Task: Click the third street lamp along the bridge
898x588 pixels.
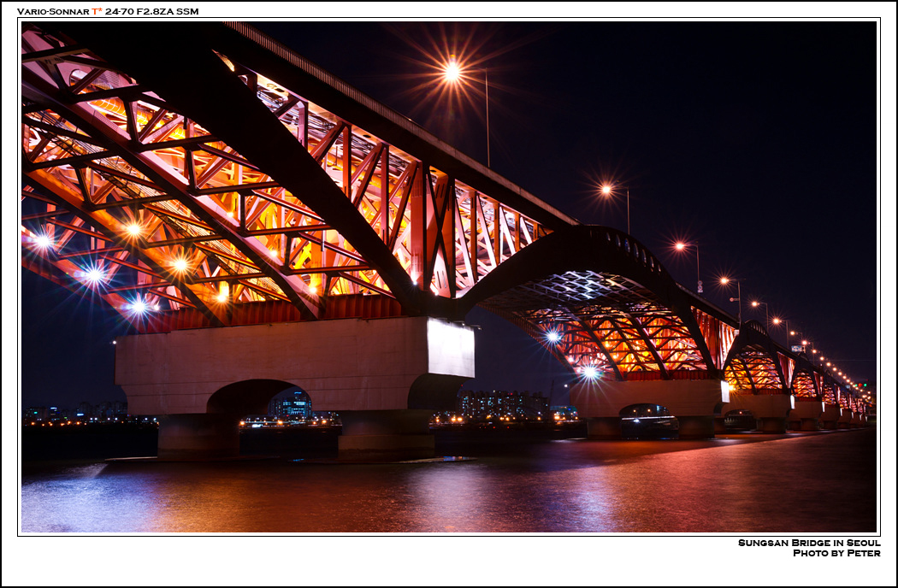Action: pos(681,247)
